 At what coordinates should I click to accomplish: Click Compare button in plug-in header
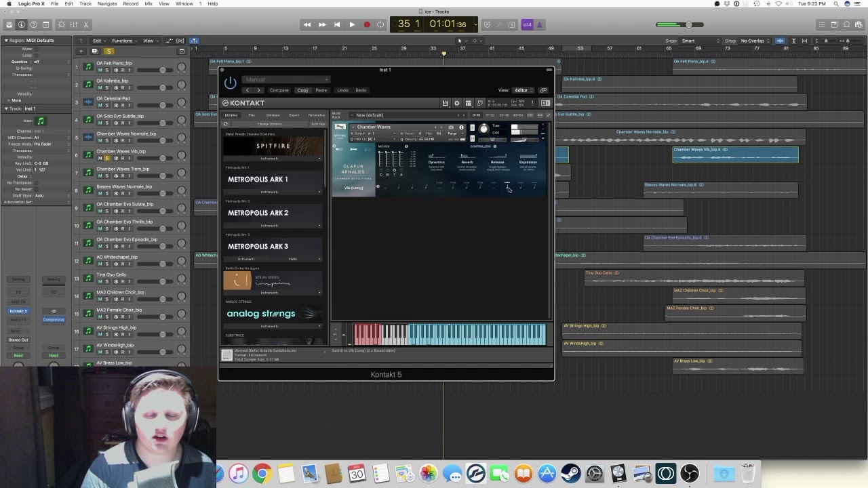[x=279, y=90]
